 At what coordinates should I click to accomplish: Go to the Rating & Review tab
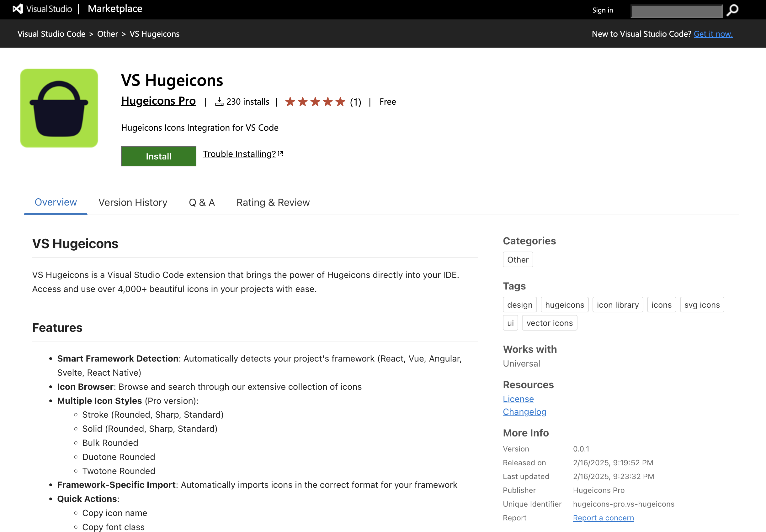tap(273, 202)
